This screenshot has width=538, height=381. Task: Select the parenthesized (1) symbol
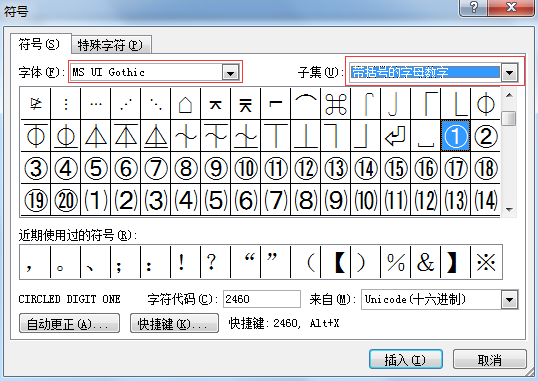point(96,200)
